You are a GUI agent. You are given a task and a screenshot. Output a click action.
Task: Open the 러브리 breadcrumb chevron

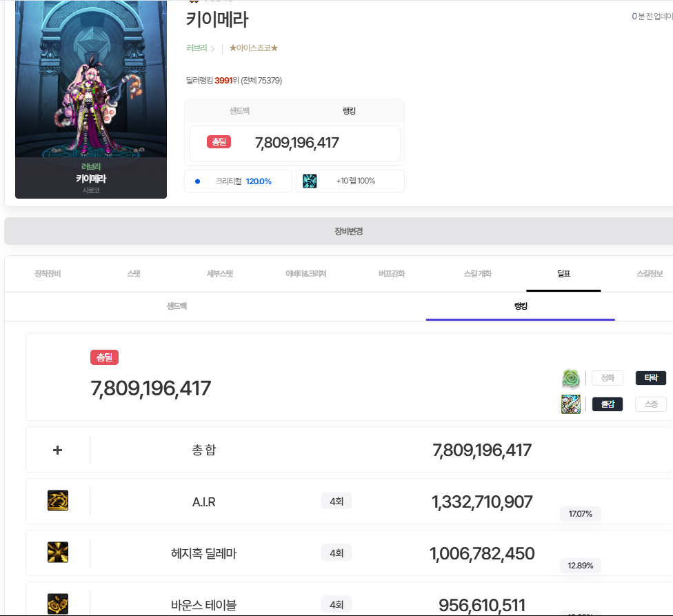[212, 48]
